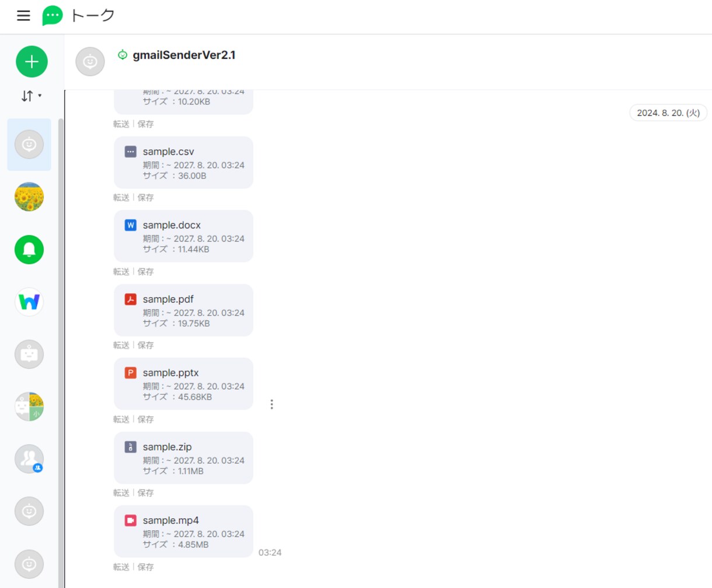Click the 2024. 8. 20. date badge

pos(668,113)
